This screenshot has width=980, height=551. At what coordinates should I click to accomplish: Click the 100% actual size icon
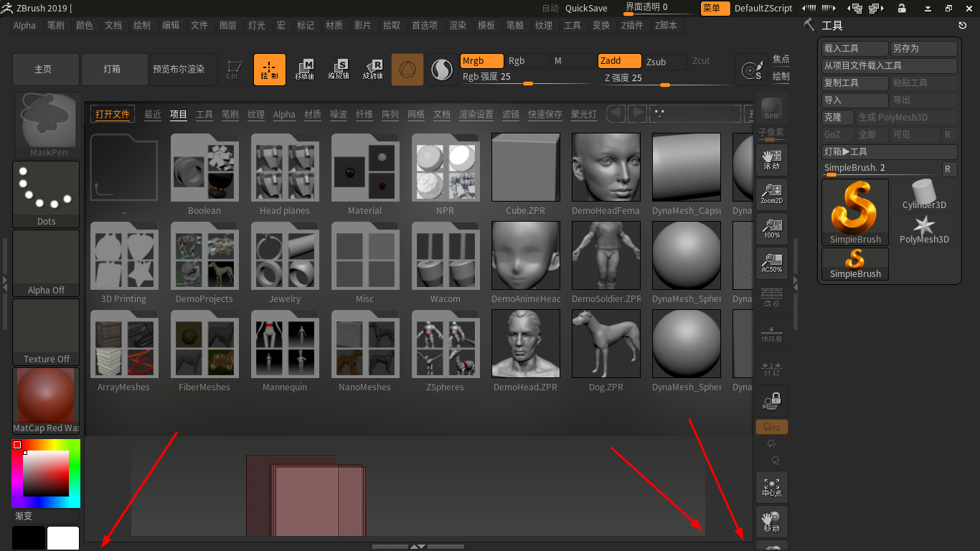pyautogui.click(x=772, y=228)
